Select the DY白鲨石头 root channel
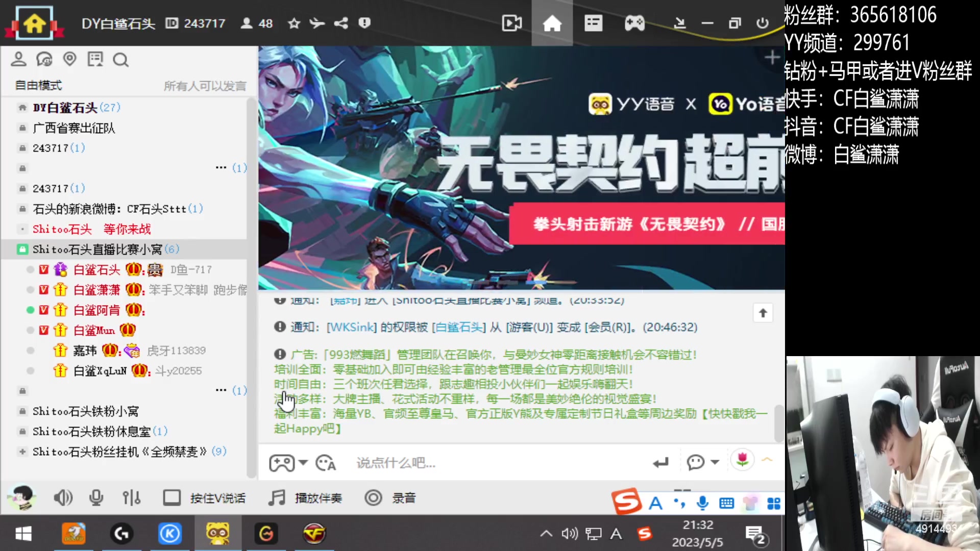The height and width of the screenshot is (551, 980). tap(65, 108)
